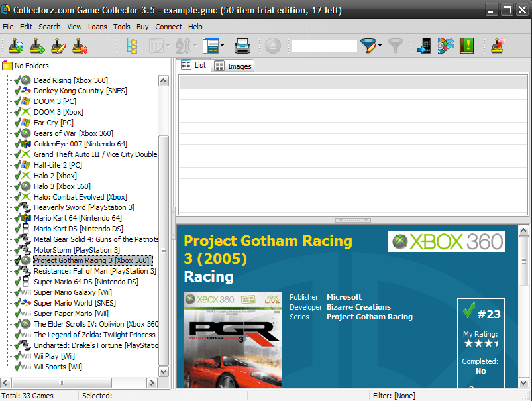This screenshot has width=532, height=401.
Task: Remove the selected game using the red X icon
Action: tap(80, 46)
